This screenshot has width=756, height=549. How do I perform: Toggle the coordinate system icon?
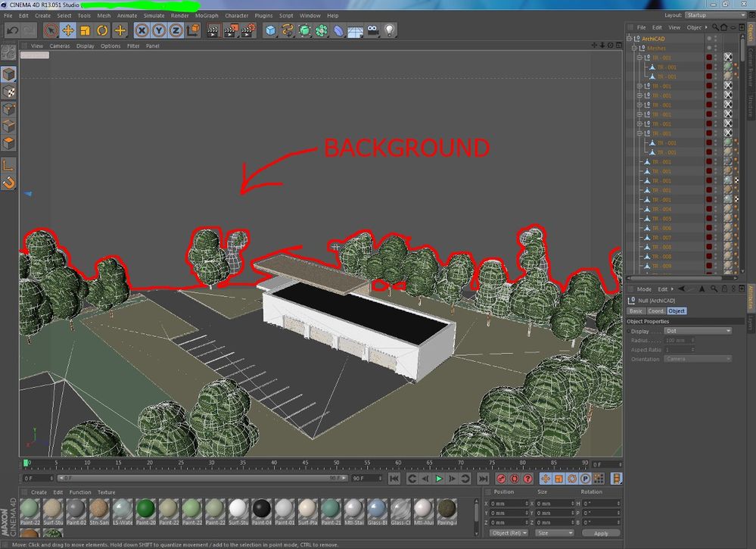(x=193, y=30)
